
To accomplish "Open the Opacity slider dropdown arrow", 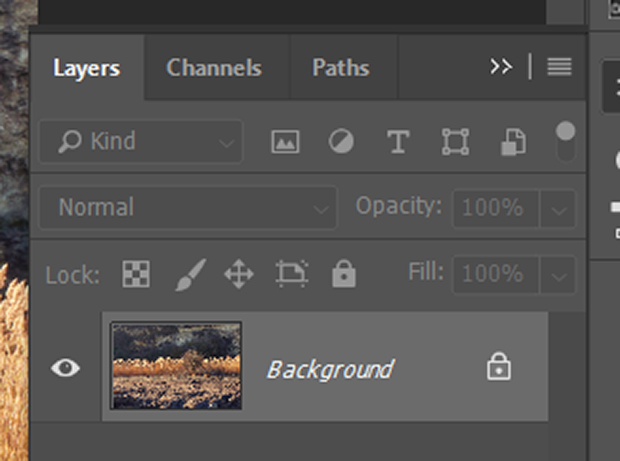I will click(x=558, y=209).
